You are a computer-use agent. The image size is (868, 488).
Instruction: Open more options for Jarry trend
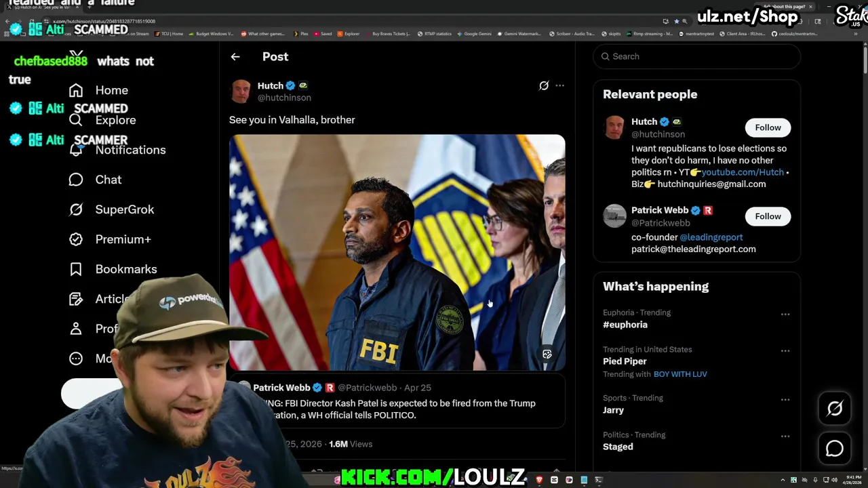tap(785, 400)
